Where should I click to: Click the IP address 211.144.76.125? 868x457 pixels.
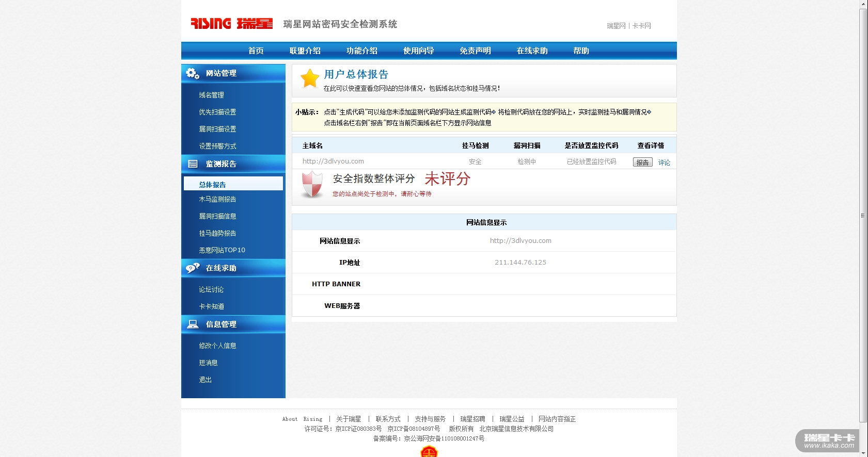click(520, 263)
